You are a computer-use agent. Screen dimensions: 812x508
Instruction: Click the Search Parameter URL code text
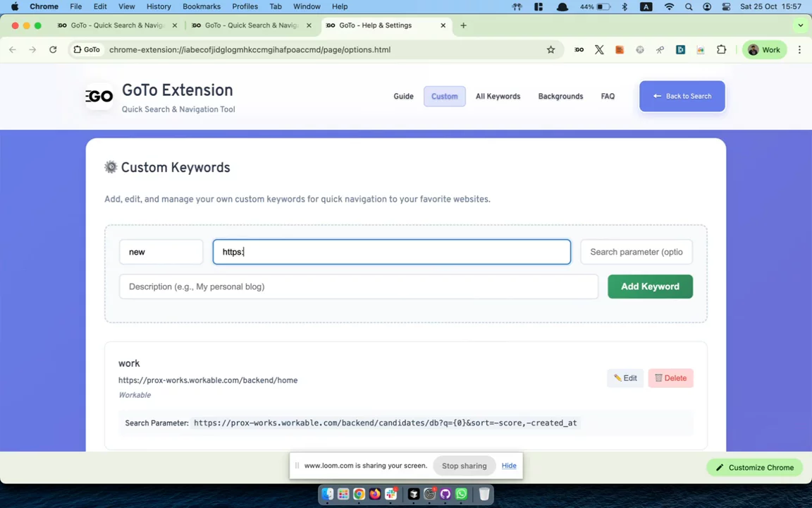386,423
